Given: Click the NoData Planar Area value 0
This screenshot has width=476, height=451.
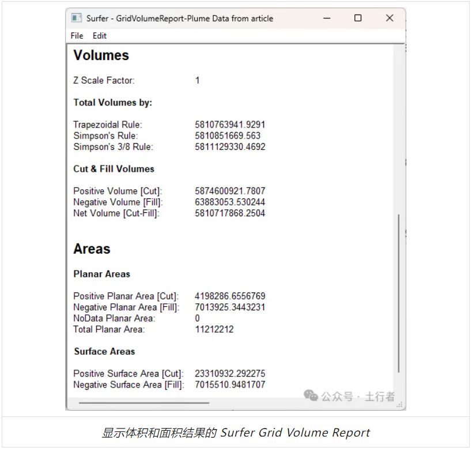Looking at the screenshot, I should point(197,318).
